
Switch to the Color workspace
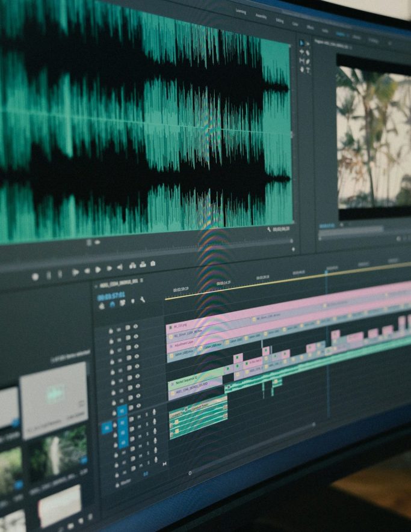point(295,24)
